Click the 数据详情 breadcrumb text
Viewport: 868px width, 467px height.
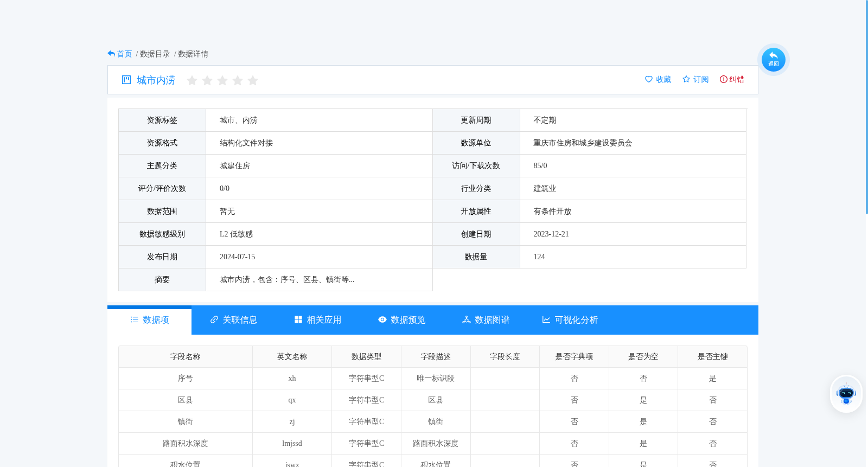click(193, 54)
